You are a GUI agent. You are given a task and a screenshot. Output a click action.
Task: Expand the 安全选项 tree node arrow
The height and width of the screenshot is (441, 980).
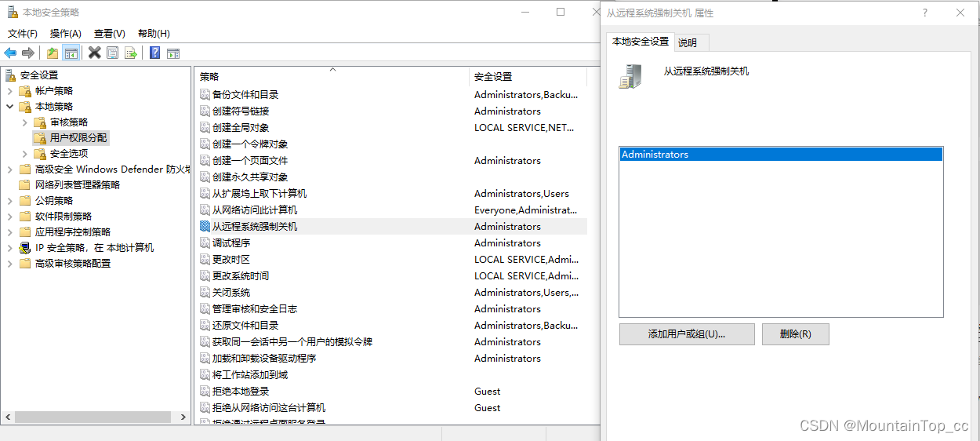point(25,154)
